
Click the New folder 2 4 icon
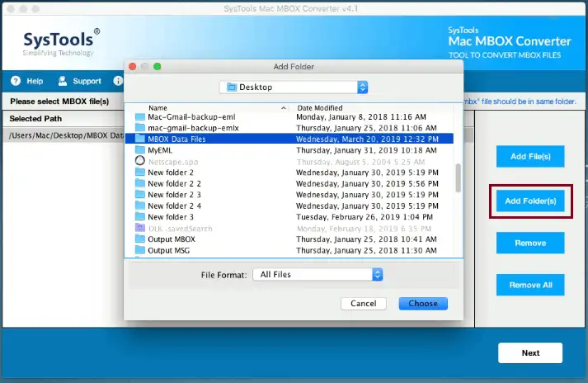(x=140, y=206)
